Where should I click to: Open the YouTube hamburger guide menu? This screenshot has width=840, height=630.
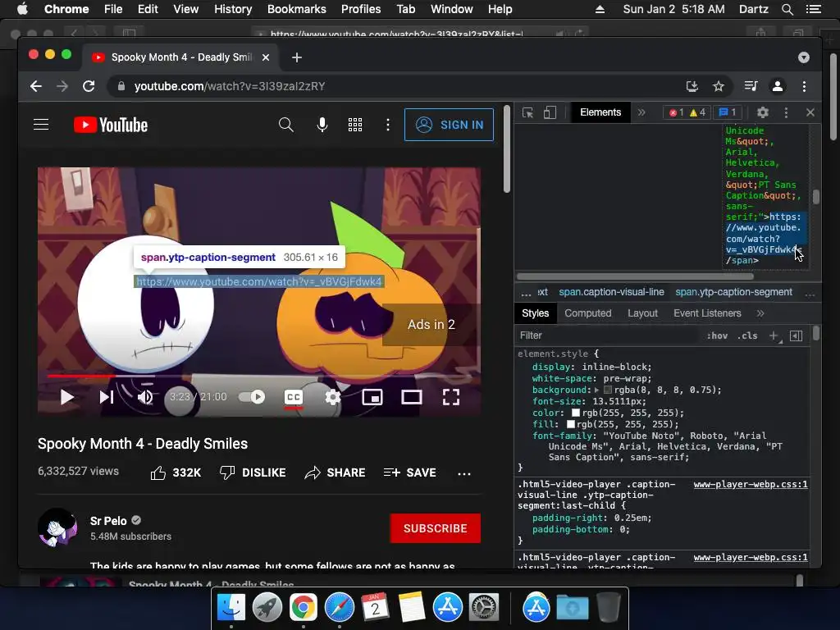point(41,125)
